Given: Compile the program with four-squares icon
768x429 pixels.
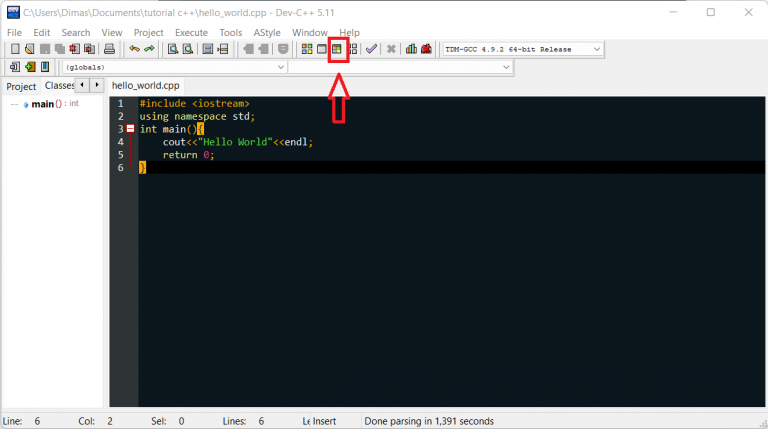Looking at the screenshot, I should pyautogui.click(x=307, y=49).
